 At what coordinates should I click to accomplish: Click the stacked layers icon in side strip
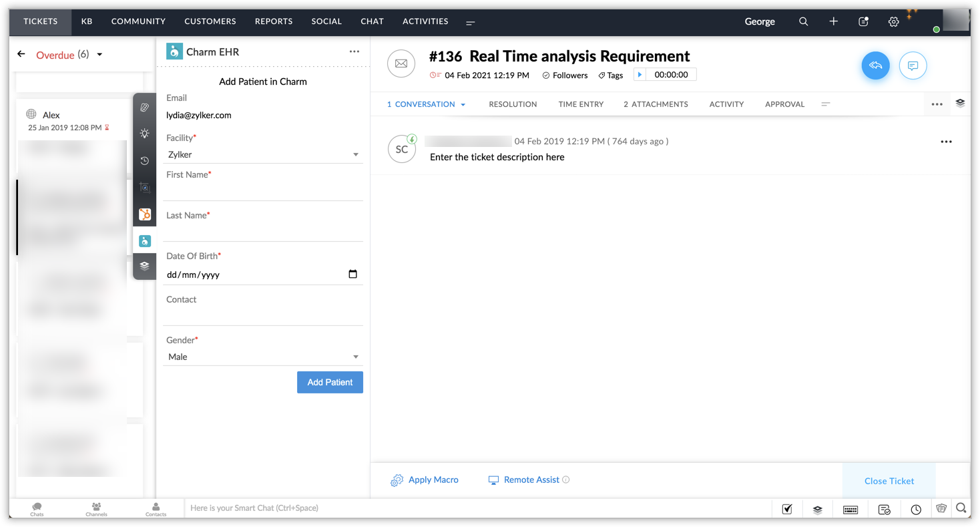click(x=144, y=266)
